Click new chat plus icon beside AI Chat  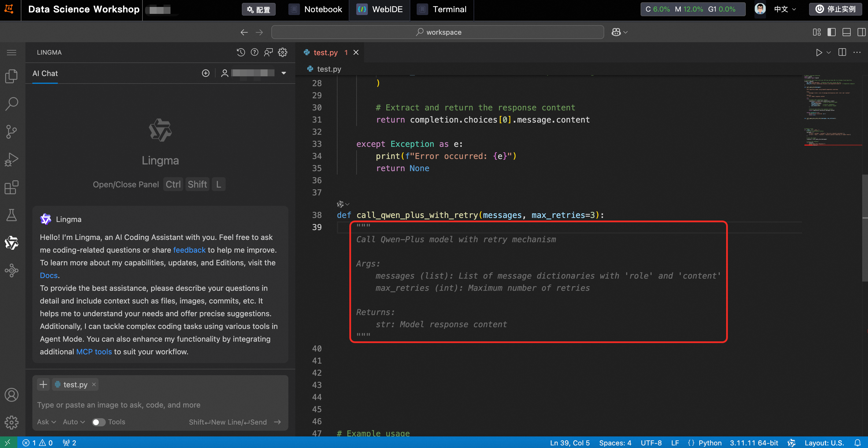click(205, 73)
